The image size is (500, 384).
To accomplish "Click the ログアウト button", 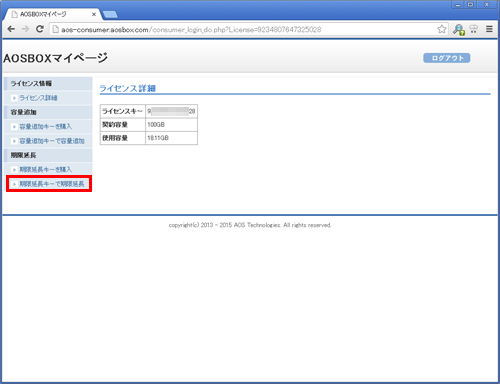I will [x=447, y=58].
